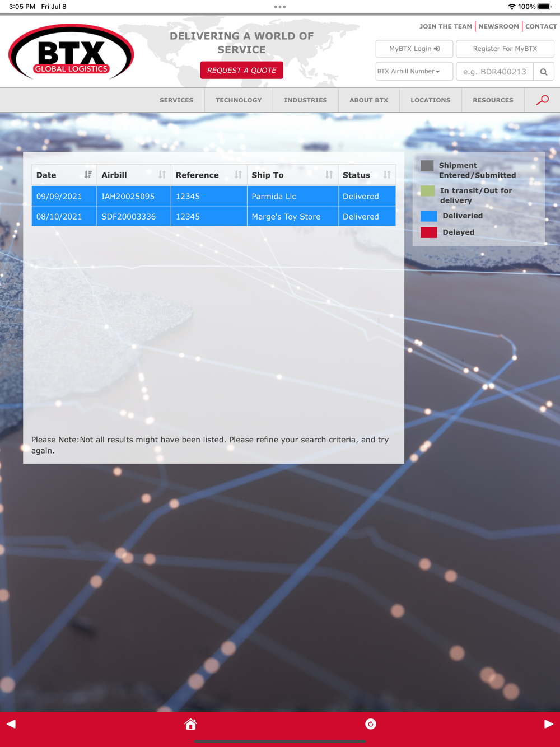The image size is (560, 747).
Task: Tap the reload icon in bottom bar
Action: click(371, 724)
